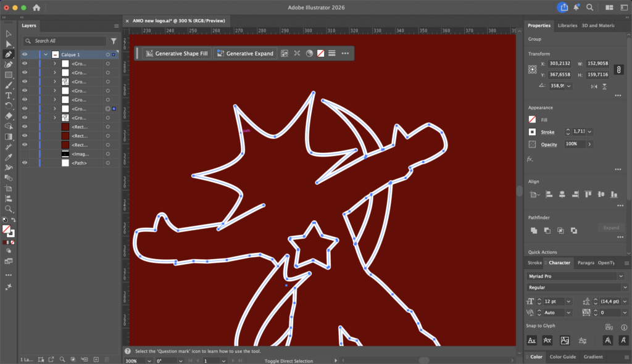
Task: Open the Color Guide tab
Action: 562,357
